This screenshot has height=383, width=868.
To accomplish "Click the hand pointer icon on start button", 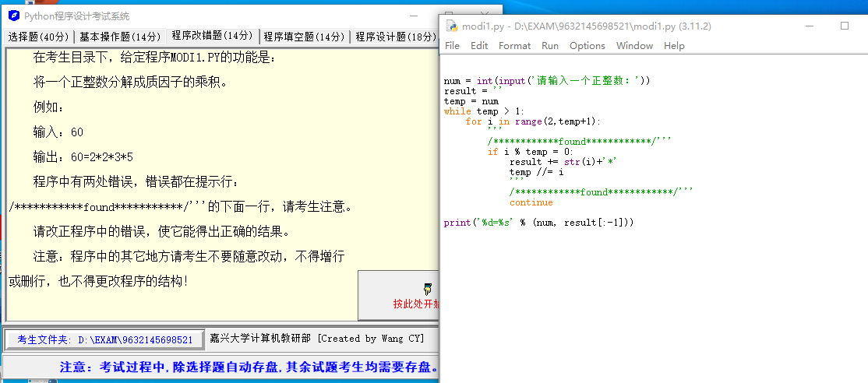I will 427,289.
